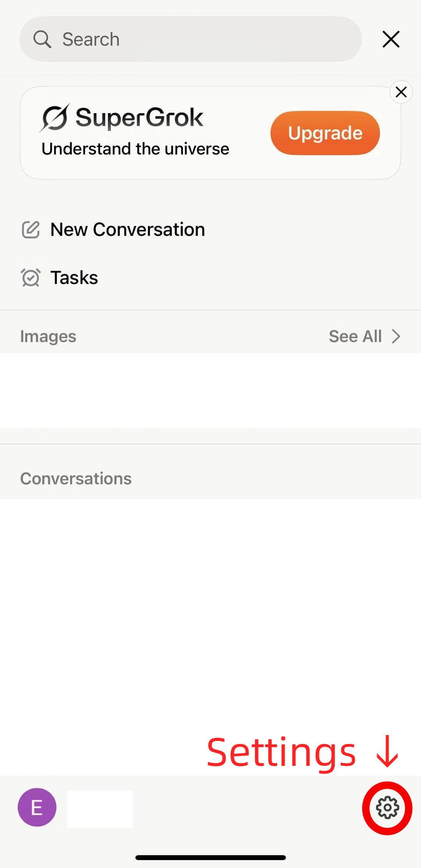This screenshot has height=868, width=421.
Task: Click the Tasks alarm clock icon
Action: 30,278
